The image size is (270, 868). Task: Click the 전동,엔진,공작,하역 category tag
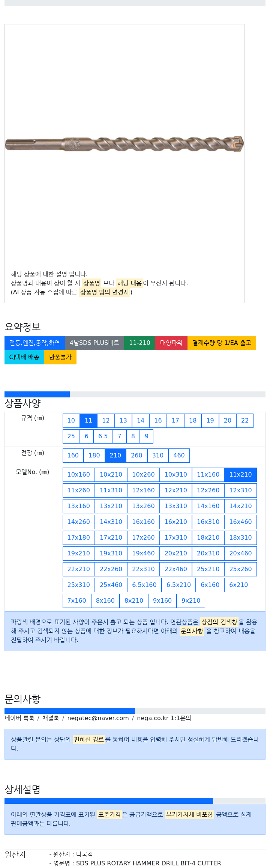pos(34,343)
